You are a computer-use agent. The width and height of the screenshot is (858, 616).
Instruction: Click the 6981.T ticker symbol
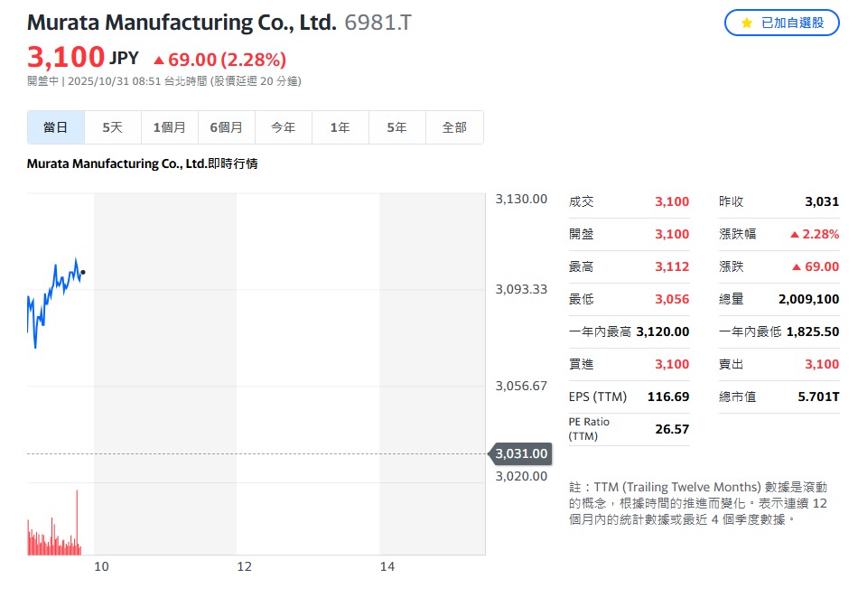378,23
